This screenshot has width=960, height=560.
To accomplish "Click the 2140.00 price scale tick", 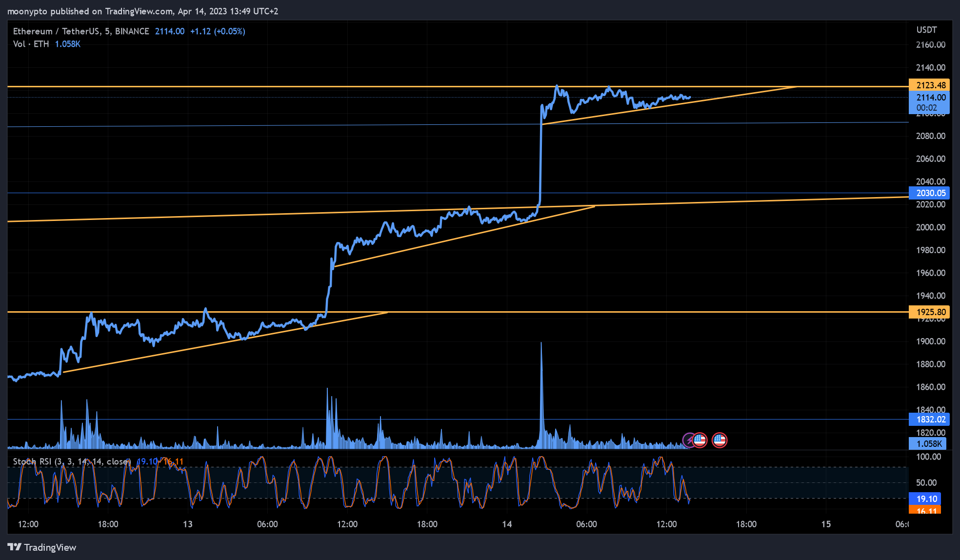I will 931,68.
